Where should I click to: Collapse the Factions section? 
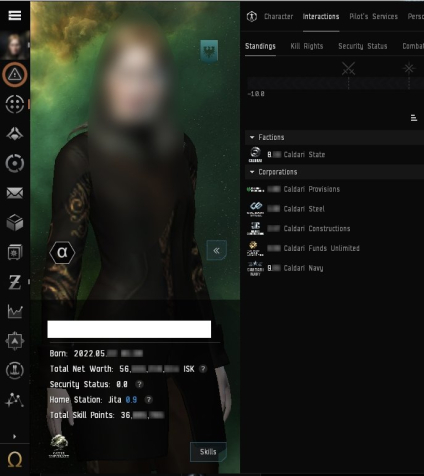[252, 137]
